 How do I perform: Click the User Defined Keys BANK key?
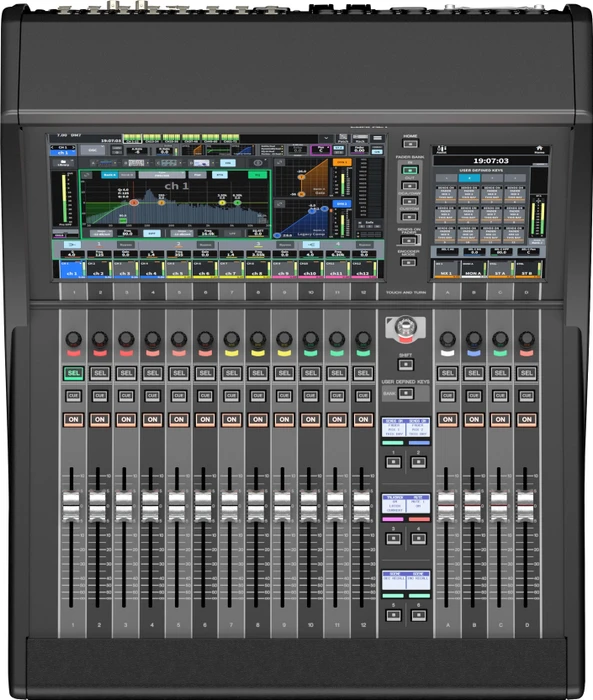405,393
